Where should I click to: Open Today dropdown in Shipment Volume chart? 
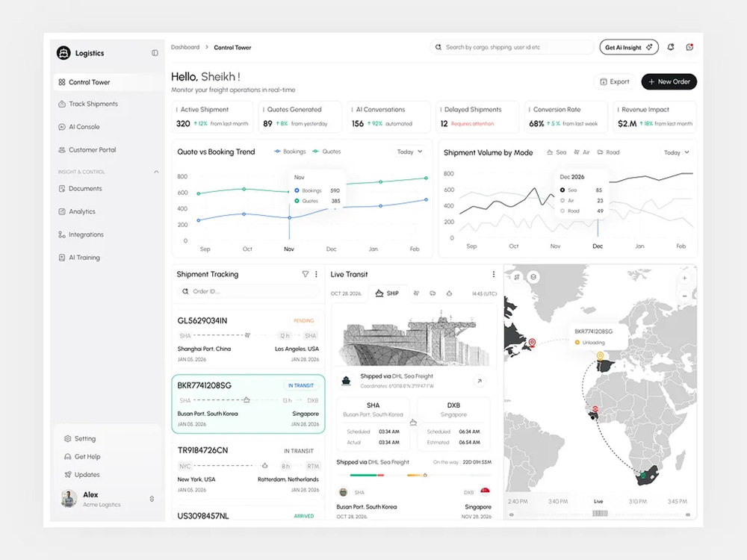click(677, 152)
